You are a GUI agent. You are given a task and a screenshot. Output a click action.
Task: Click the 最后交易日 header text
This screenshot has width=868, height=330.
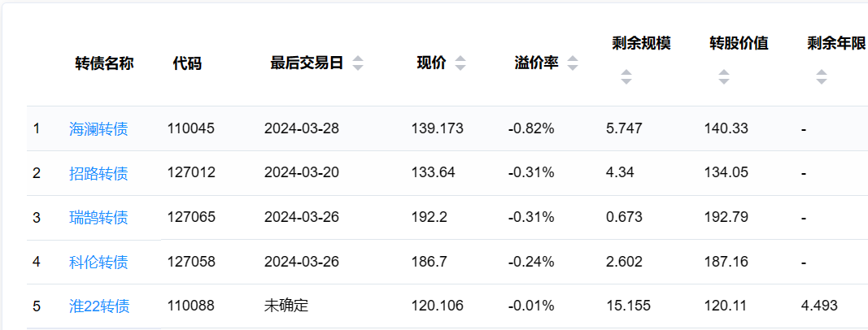[x=307, y=63]
